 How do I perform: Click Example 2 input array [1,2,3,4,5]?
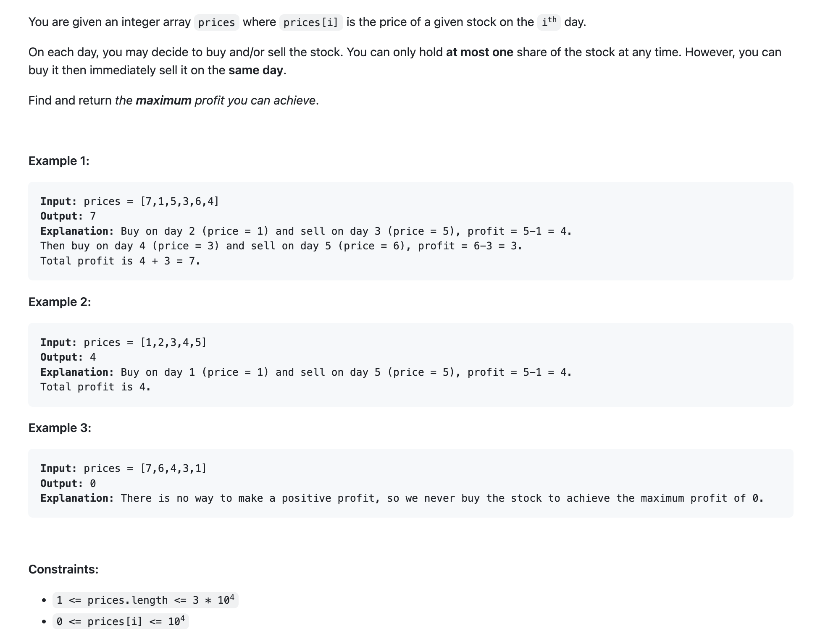coord(173,343)
